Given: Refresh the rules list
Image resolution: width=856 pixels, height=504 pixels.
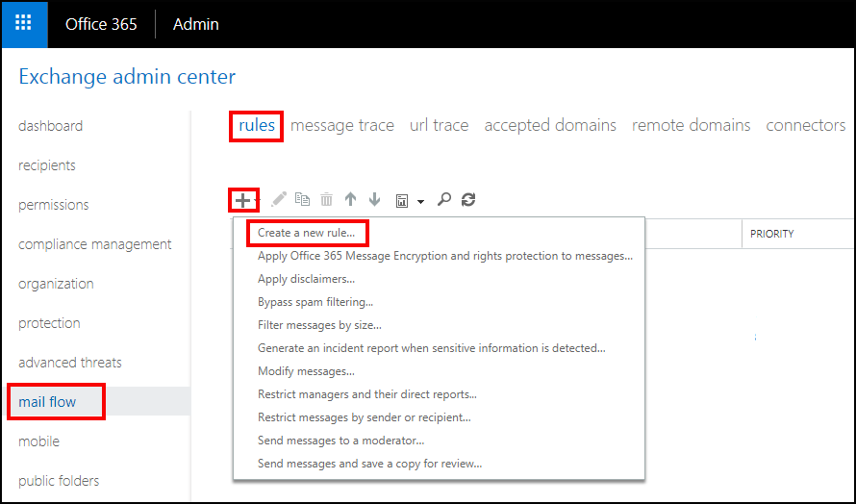Looking at the screenshot, I should 468,200.
